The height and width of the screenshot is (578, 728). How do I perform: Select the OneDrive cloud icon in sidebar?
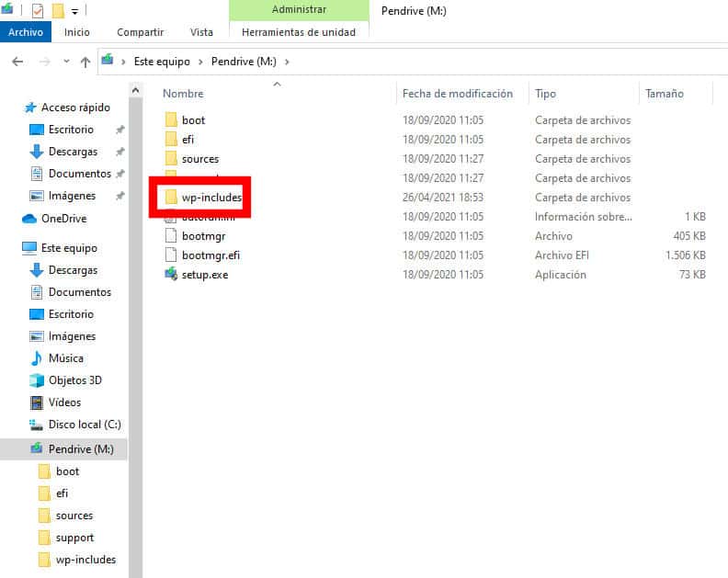click(x=29, y=219)
